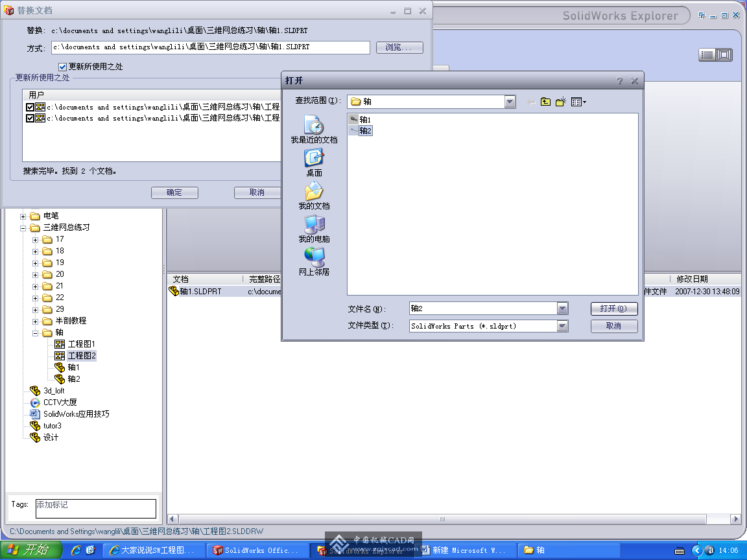Image resolution: width=747 pixels, height=560 pixels.
Task: Uncheck the first drawing path checkbox
Action: click(x=30, y=107)
